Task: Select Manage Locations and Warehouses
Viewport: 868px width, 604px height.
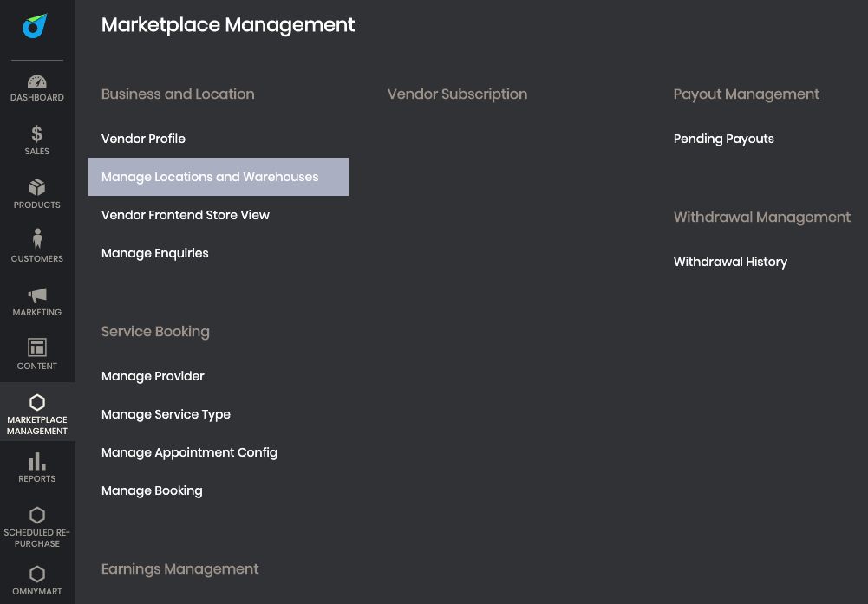Action: coord(219,177)
